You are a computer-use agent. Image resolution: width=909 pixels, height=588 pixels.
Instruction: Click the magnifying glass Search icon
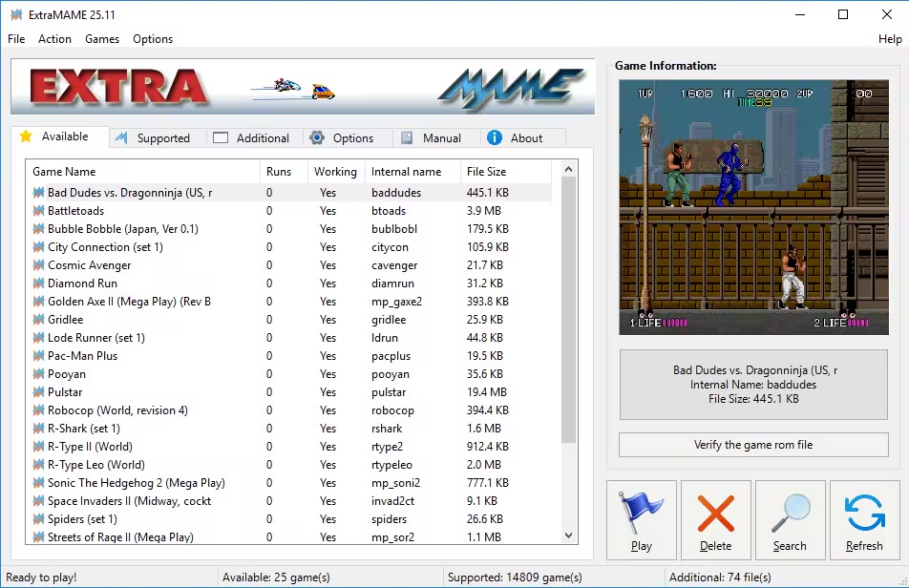point(790,513)
